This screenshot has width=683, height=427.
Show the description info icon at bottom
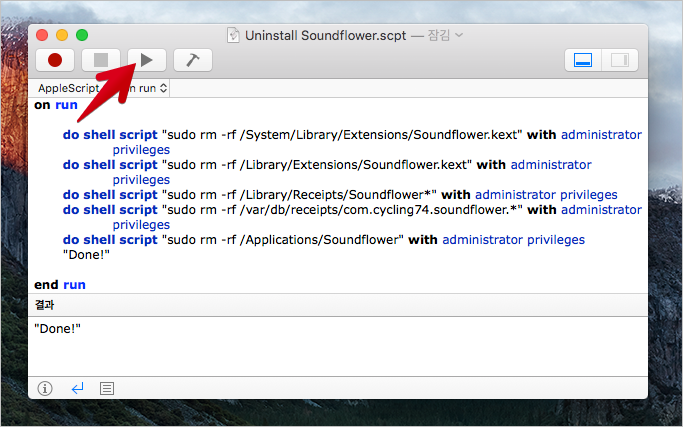coord(45,388)
